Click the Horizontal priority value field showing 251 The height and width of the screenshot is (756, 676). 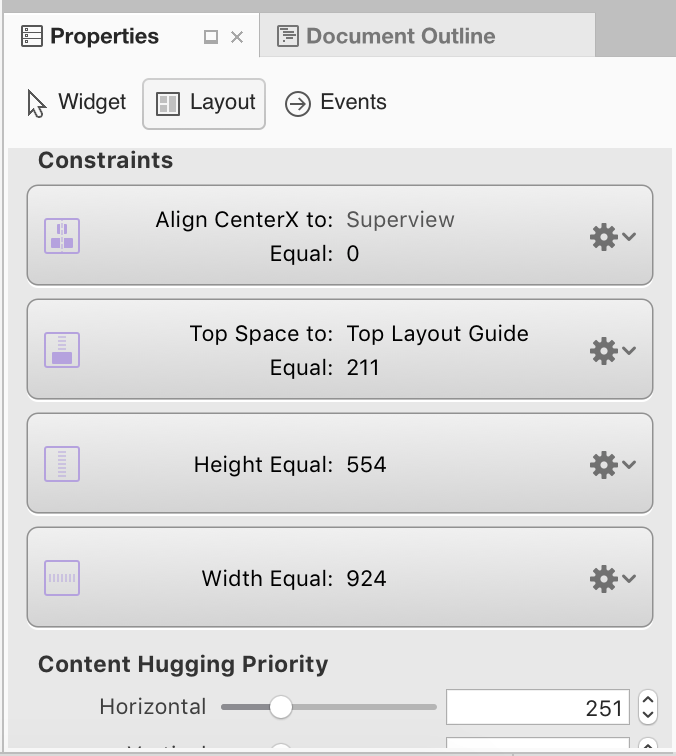[538, 707]
